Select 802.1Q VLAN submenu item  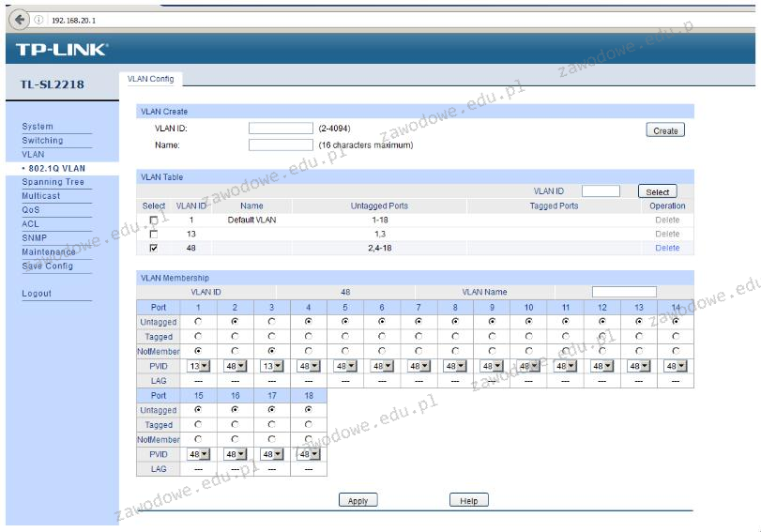point(56,169)
